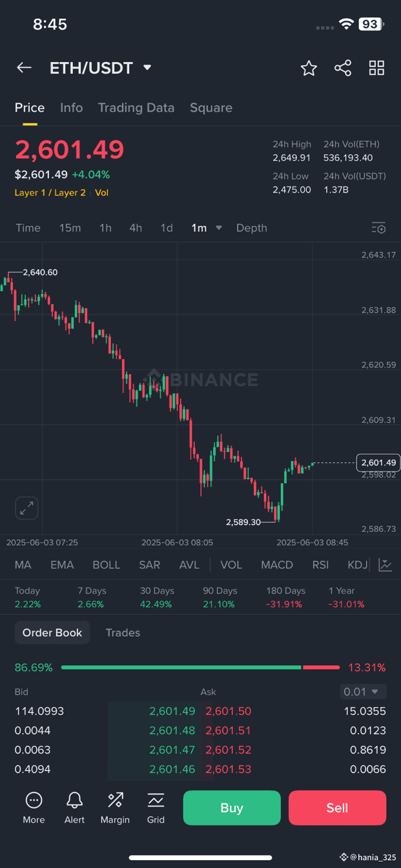Select bid price 2,601.49 in order book
This screenshot has width=401, height=868.
(x=172, y=711)
